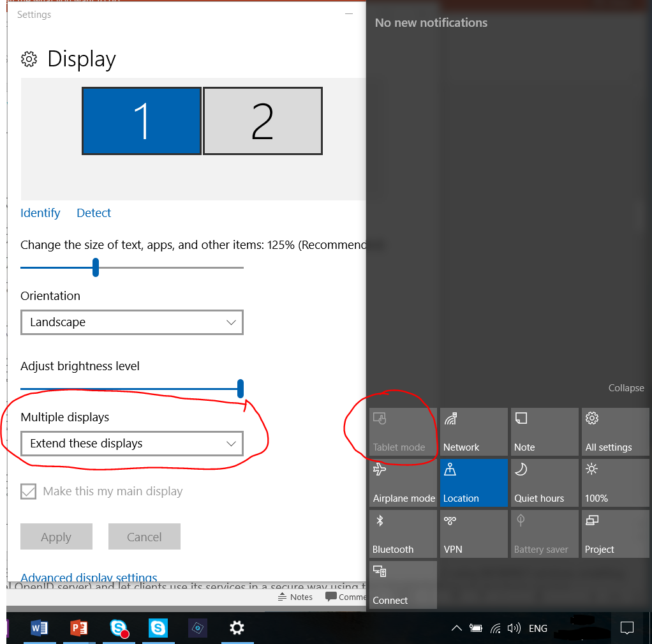Toggle Airplane mode on
The height and width of the screenshot is (644, 652).
tap(403, 483)
